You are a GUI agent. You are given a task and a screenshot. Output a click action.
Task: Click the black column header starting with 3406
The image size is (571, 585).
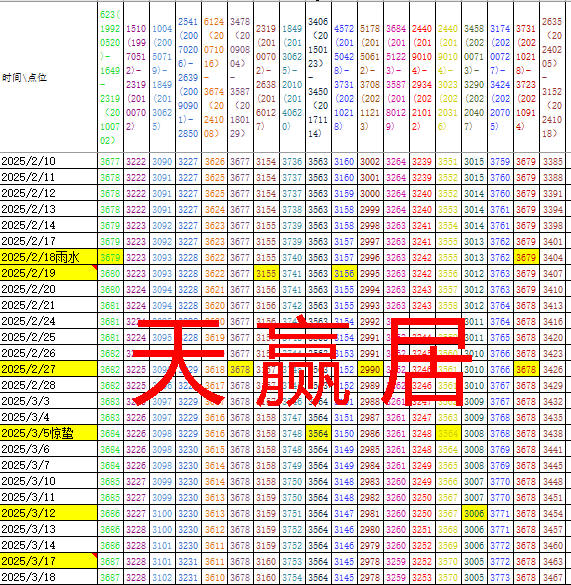coord(318,77)
